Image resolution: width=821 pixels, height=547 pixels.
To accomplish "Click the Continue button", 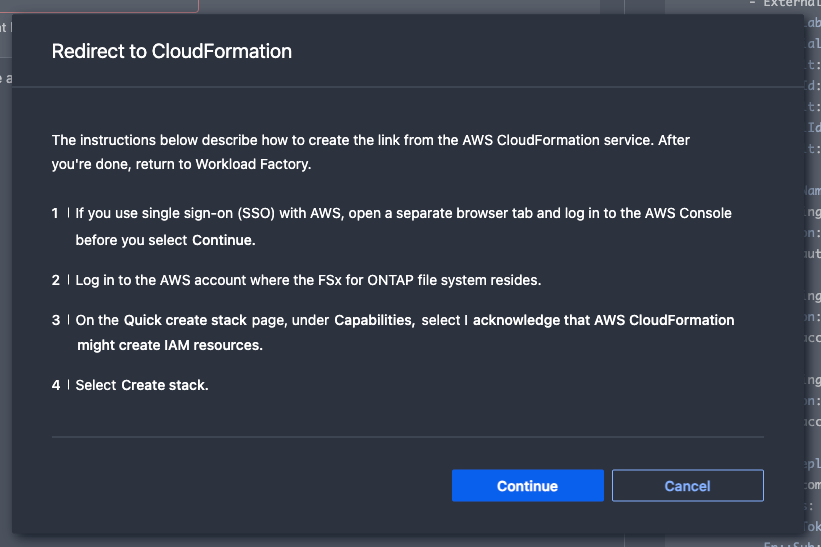I will [x=527, y=485].
